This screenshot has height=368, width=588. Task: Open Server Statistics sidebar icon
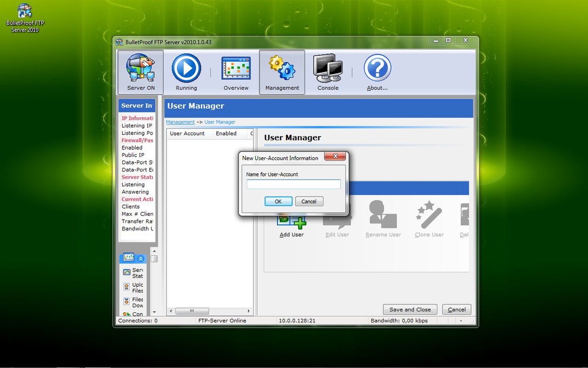coord(126,273)
